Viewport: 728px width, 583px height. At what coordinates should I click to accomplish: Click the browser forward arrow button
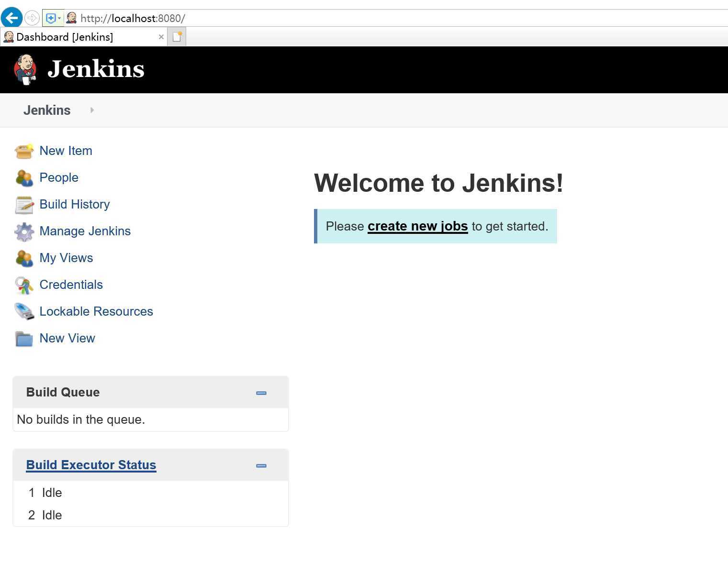coord(32,18)
